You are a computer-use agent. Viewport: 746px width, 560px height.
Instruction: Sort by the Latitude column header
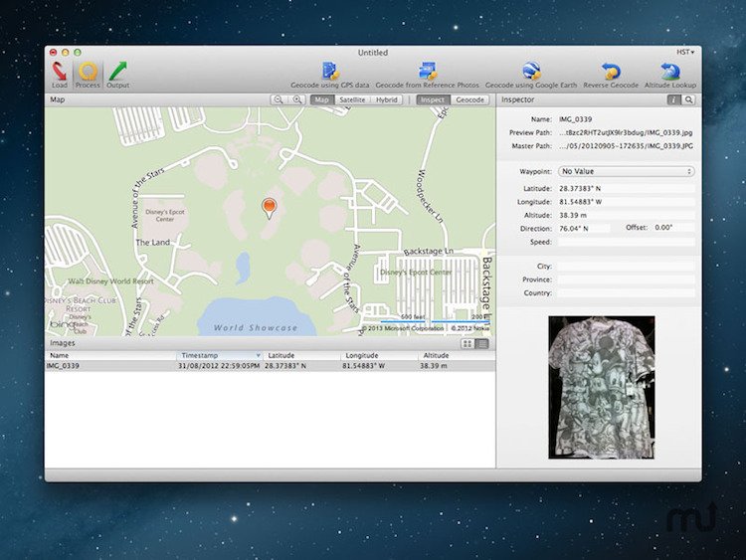(x=301, y=355)
